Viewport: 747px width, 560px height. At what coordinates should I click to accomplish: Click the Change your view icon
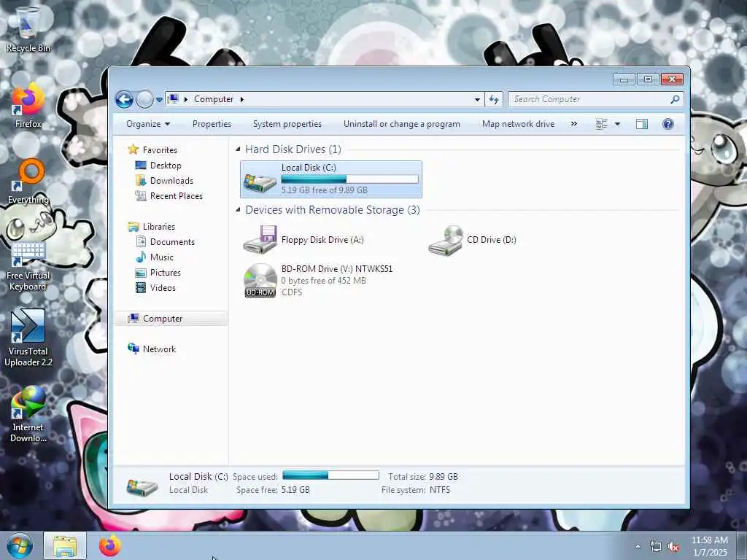[x=602, y=124]
